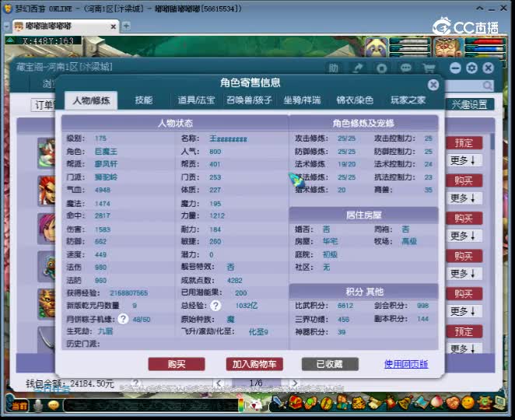The height and width of the screenshot is (420, 515).
Task: Open the yellow smiley face icon
Action: pos(468,403)
